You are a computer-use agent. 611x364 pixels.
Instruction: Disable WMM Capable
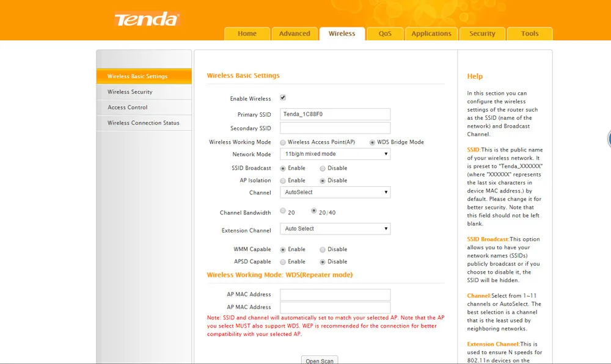point(323,250)
